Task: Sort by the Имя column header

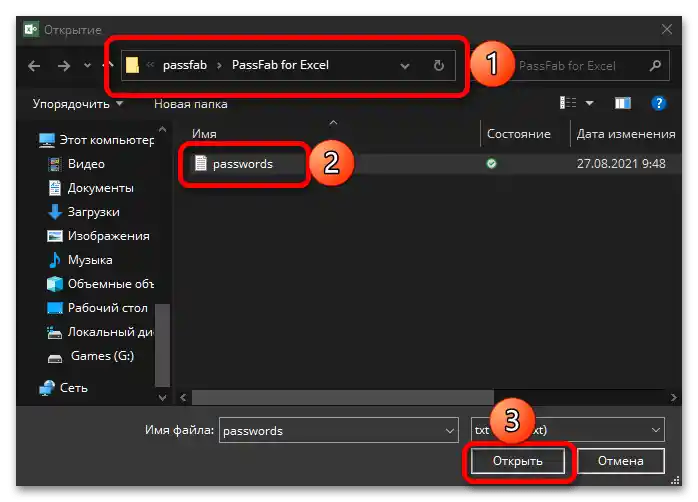Action: [x=204, y=134]
